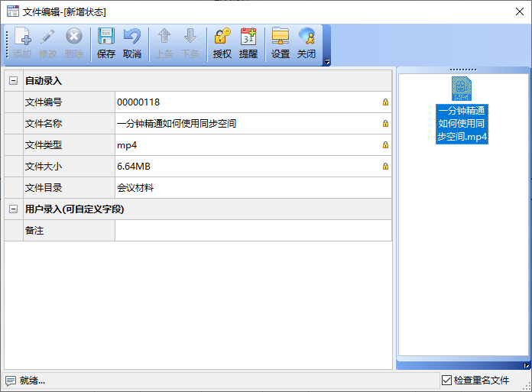Image resolution: width=532 pixels, height=392 pixels.
Task: Click lock icon in 文件编号 row
Action: coord(385,102)
